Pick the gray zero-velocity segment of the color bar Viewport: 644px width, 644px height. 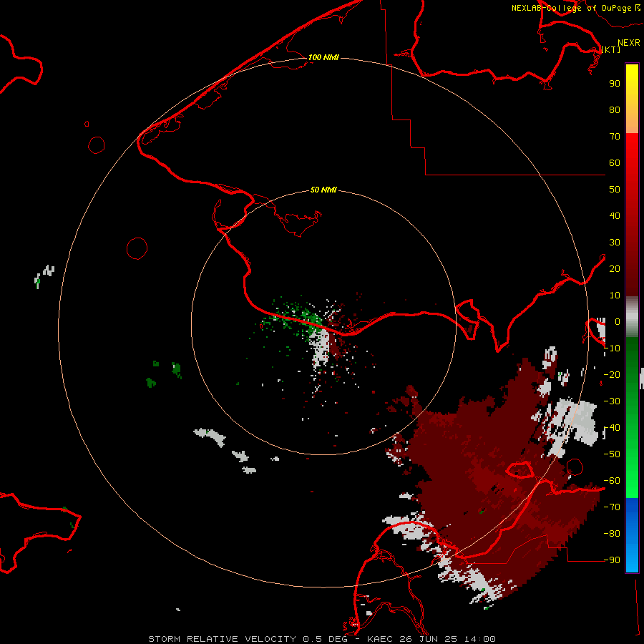point(632,317)
